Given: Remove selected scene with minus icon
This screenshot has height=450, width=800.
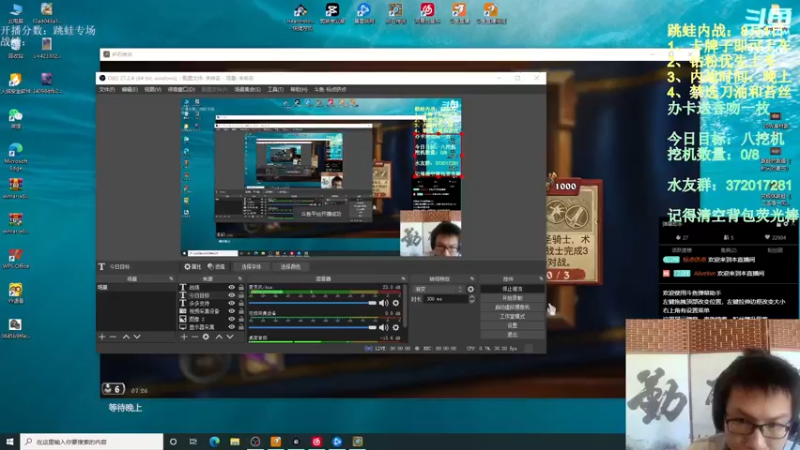Looking at the screenshot, I should click(x=113, y=337).
